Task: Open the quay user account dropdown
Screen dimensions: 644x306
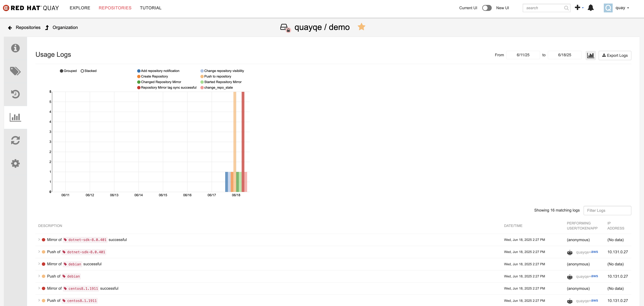Action: pyautogui.click(x=621, y=8)
